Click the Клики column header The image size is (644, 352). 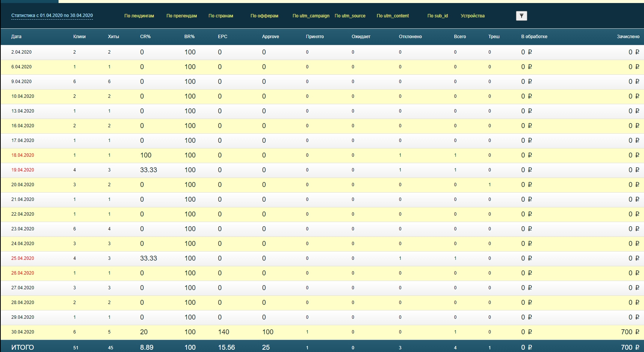tap(79, 37)
